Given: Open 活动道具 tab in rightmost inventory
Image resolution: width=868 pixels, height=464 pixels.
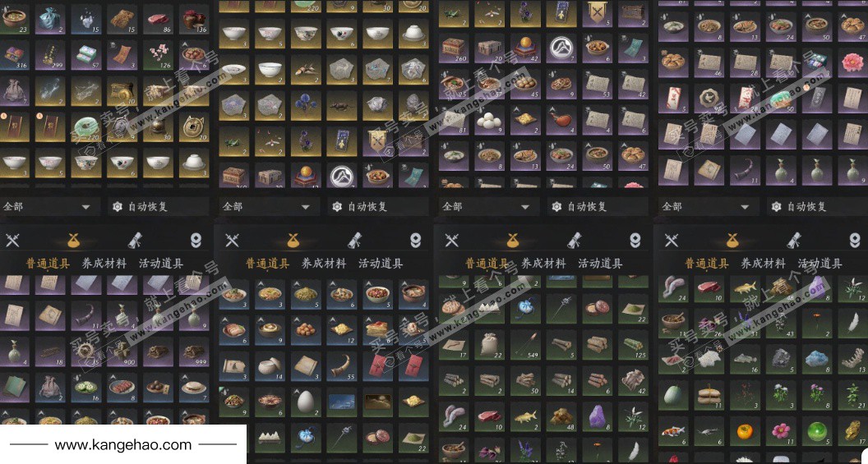Looking at the screenshot, I should (x=820, y=264).
